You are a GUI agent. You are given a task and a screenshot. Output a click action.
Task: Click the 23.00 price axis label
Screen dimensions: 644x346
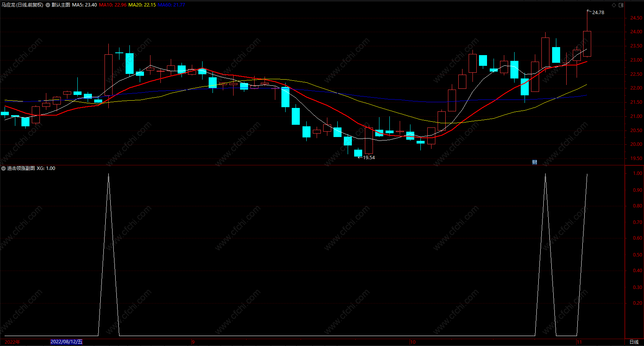[x=636, y=60]
